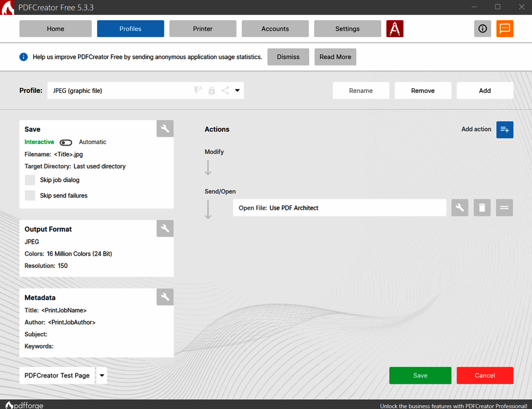Click the blue Add action icon
This screenshot has height=409, width=532.
coord(505,130)
